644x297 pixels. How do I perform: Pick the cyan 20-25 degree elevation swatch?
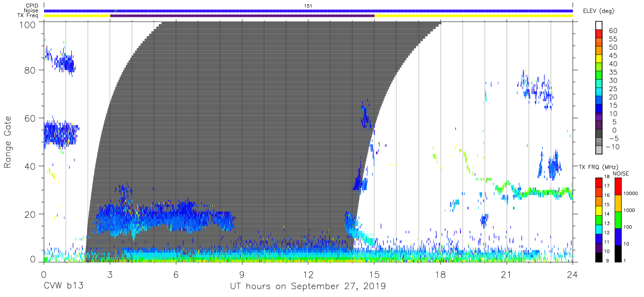click(599, 93)
